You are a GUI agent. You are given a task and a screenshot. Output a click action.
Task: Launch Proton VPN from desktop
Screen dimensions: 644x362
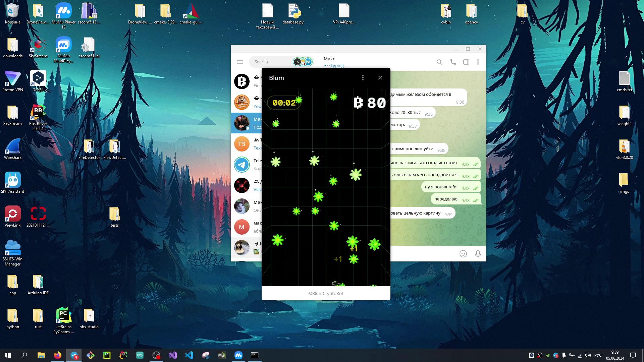click(x=13, y=81)
